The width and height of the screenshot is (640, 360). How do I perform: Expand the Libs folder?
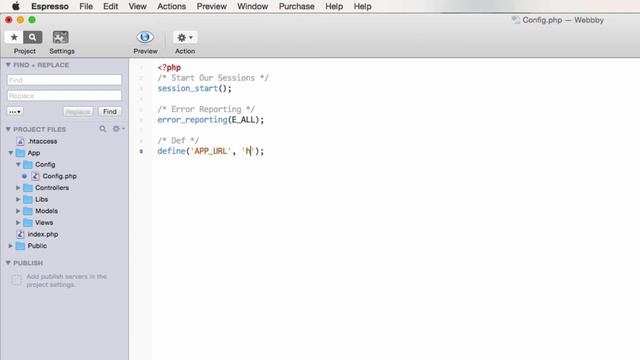click(18, 199)
